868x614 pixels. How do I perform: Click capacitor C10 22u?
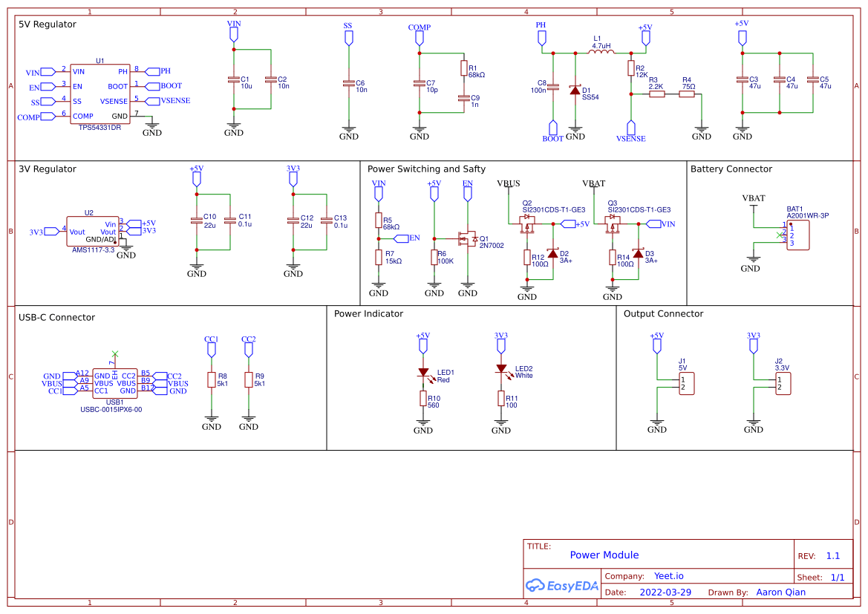coord(197,221)
